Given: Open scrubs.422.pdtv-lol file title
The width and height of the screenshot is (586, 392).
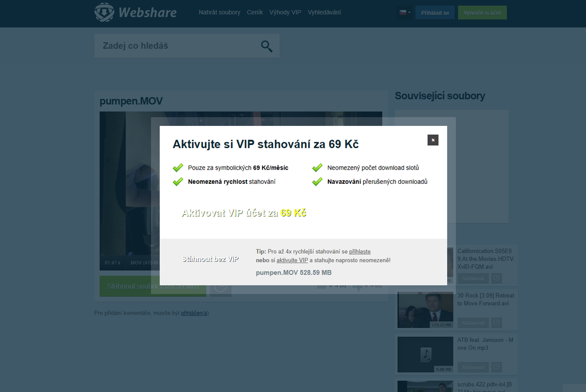Looking at the screenshot, I should (x=485, y=387).
